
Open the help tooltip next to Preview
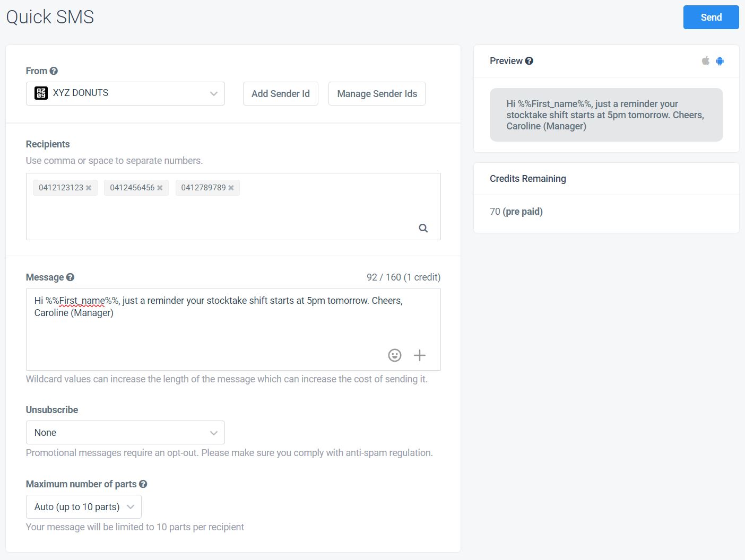(529, 60)
